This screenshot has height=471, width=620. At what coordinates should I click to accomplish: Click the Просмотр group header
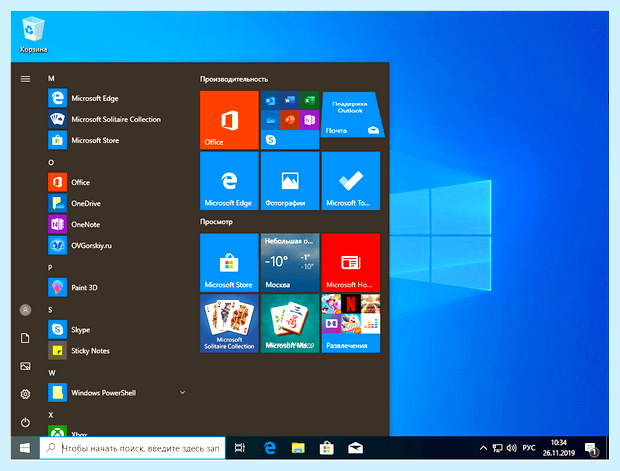(x=216, y=221)
